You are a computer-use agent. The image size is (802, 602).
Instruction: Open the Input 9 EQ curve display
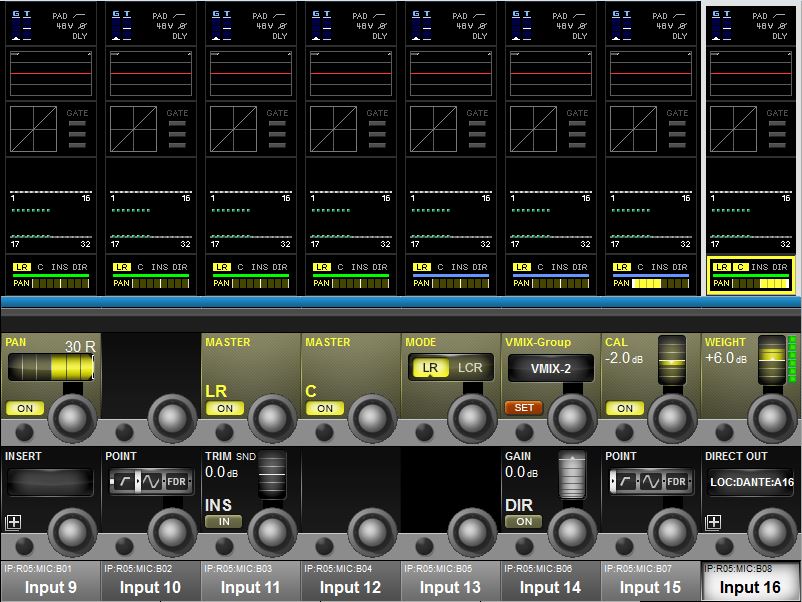click(51, 73)
